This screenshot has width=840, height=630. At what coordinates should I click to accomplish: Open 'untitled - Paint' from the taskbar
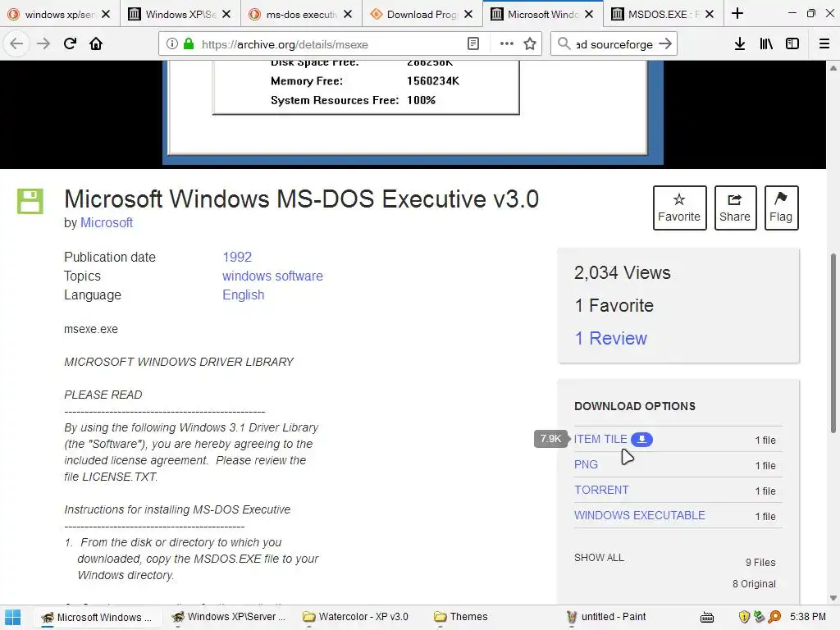tap(606, 617)
